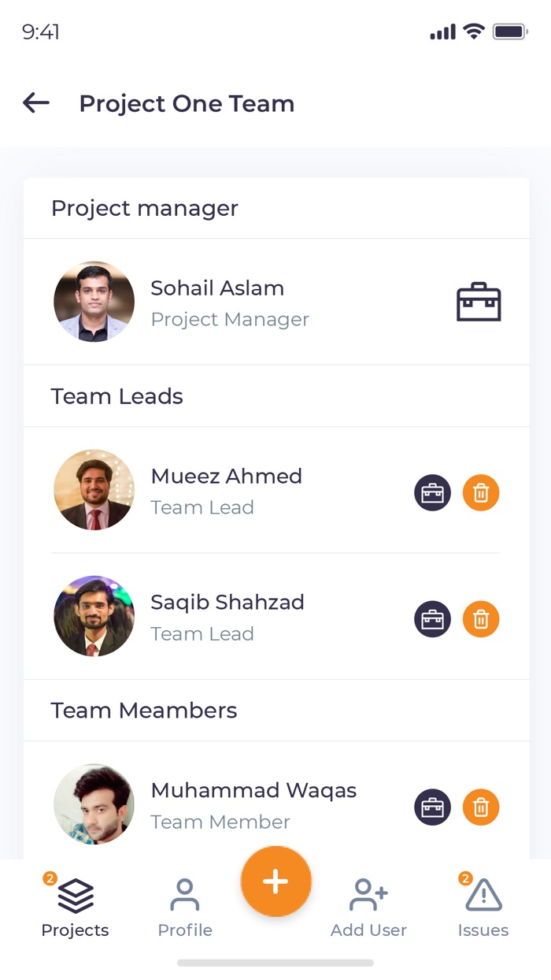The height and width of the screenshot is (980, 551).
Task: Tap the orange plus floating action button
Action: (275, 882)
